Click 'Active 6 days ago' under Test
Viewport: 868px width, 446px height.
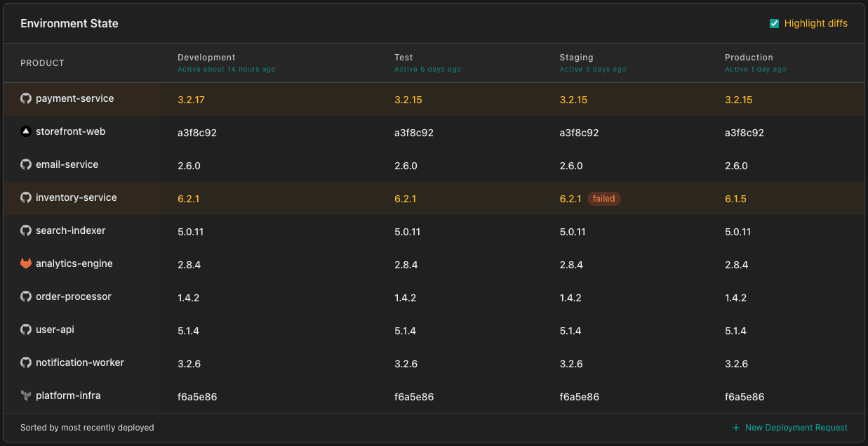coord(428,70)
